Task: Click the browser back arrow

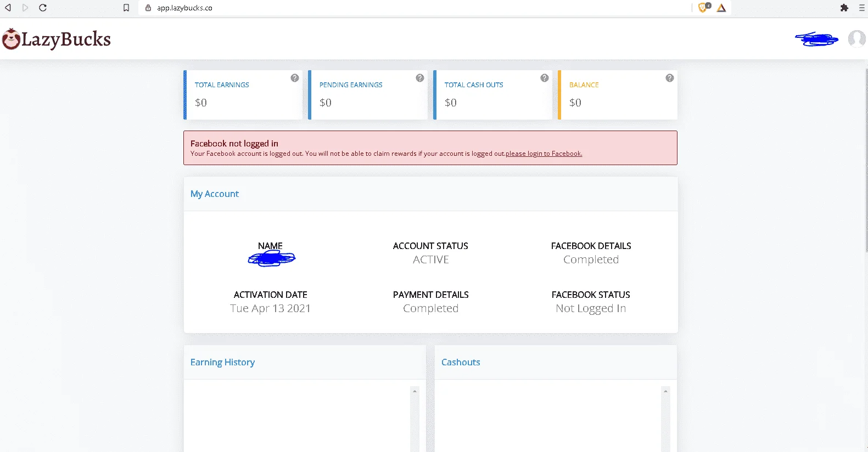Action: tap(8, 8)
